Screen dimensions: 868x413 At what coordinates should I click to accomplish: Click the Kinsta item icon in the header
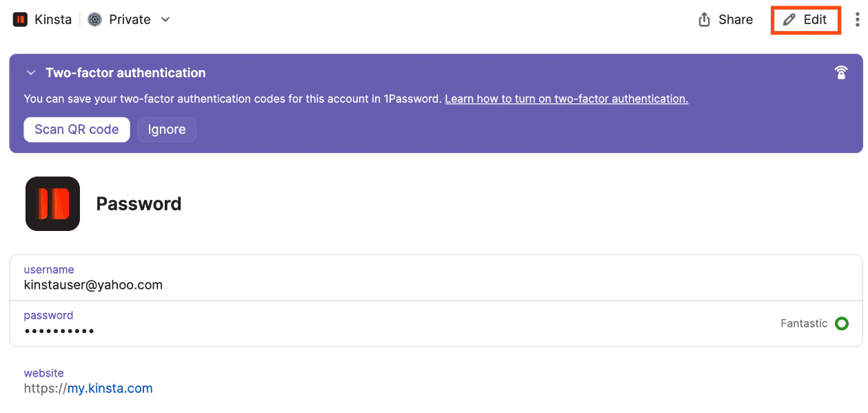[x=19, y=19]
